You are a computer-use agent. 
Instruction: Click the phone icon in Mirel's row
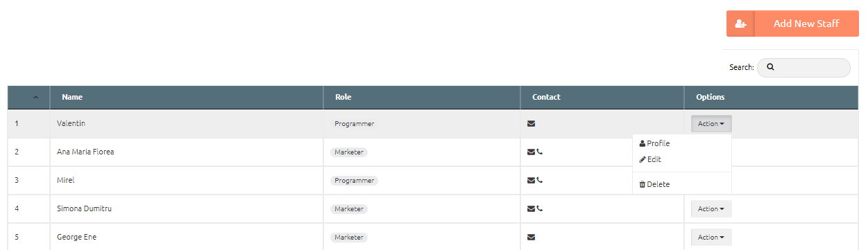540,180
